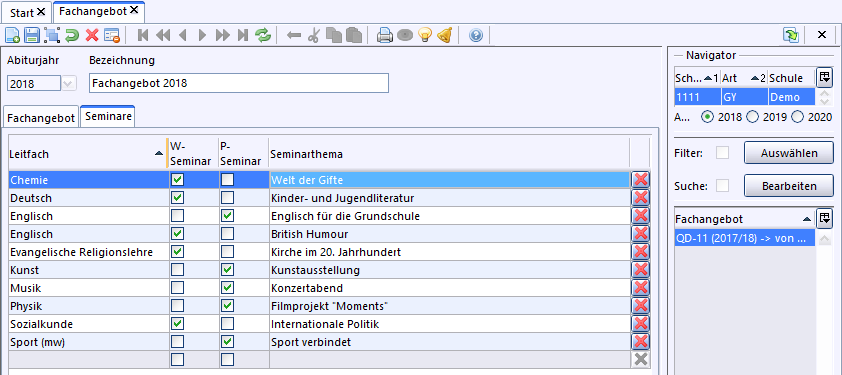Click the new record icon in toolbar

(12, 35)
